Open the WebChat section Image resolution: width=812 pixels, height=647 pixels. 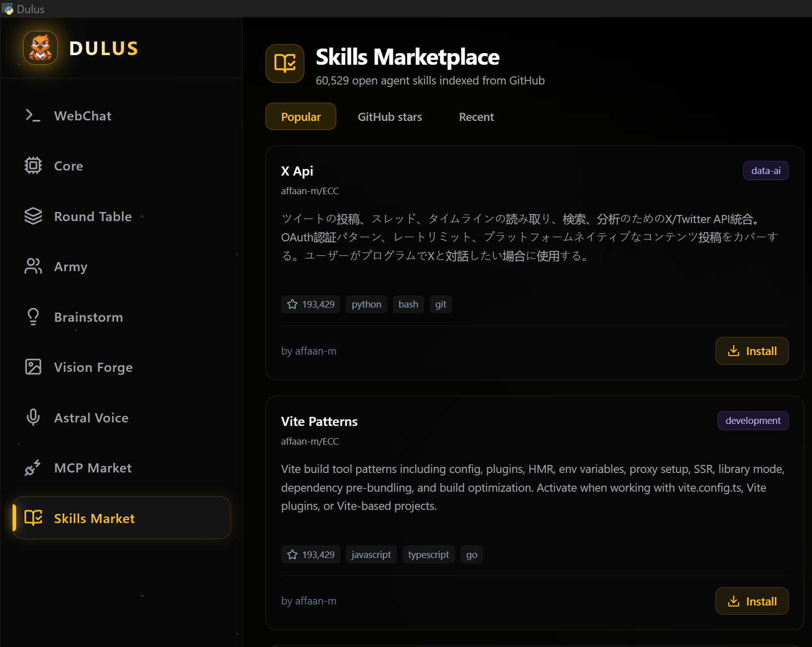tap(121, 116)
